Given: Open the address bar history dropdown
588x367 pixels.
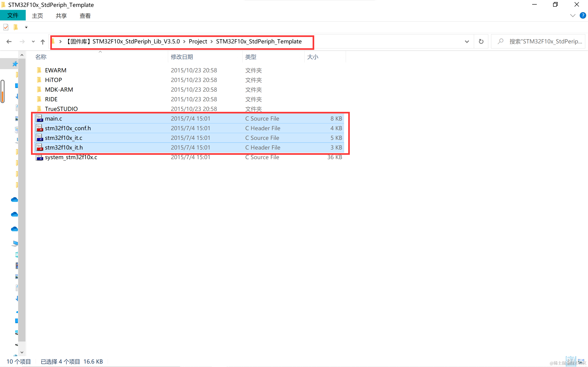Looking at the screenshot, I should (467, 42).
